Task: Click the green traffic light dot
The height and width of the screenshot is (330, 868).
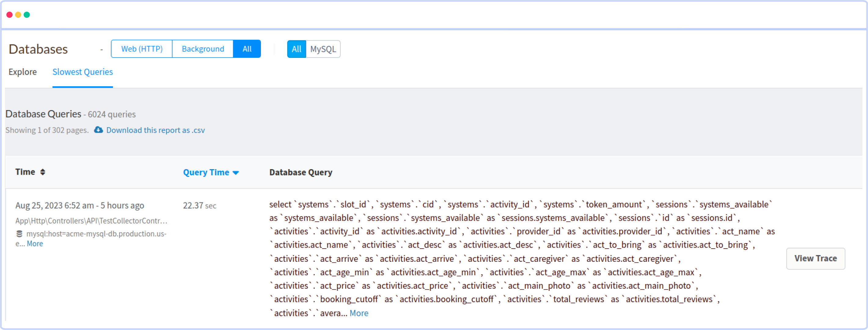Action: [27, 14]
